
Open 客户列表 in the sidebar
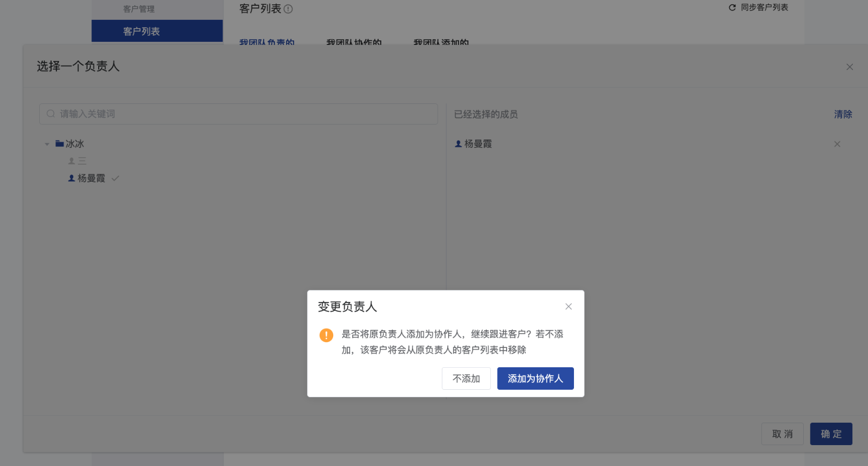[x=157, y=31]
